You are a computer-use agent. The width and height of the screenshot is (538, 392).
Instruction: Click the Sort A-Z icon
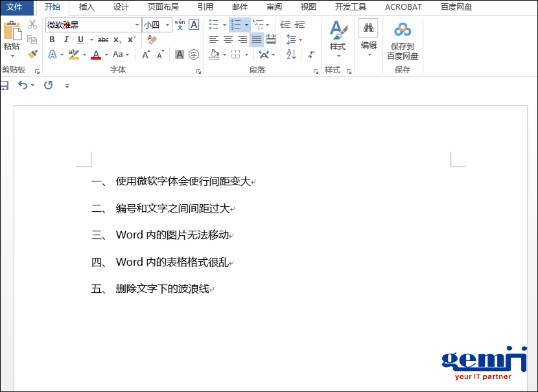click(x=290, y=55)
